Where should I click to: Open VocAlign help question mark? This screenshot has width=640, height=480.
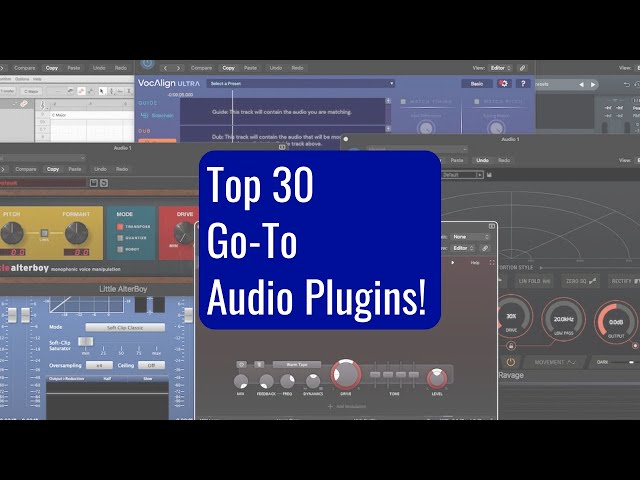pos(523,83)
